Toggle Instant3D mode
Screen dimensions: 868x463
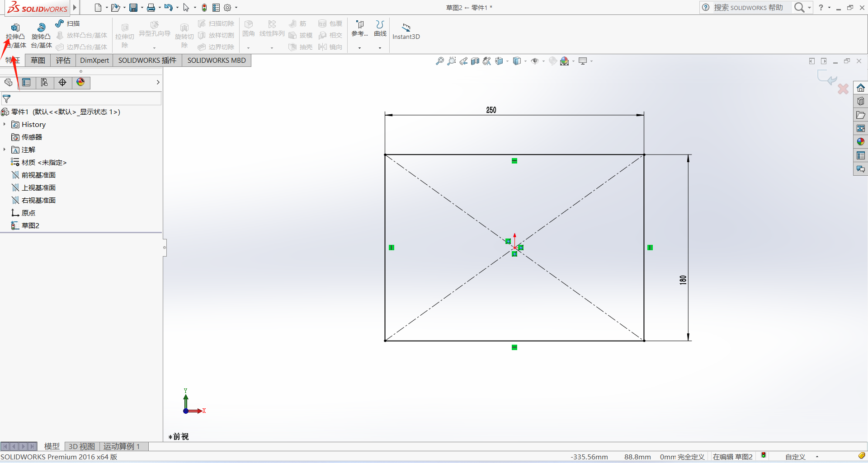(406, 31)
